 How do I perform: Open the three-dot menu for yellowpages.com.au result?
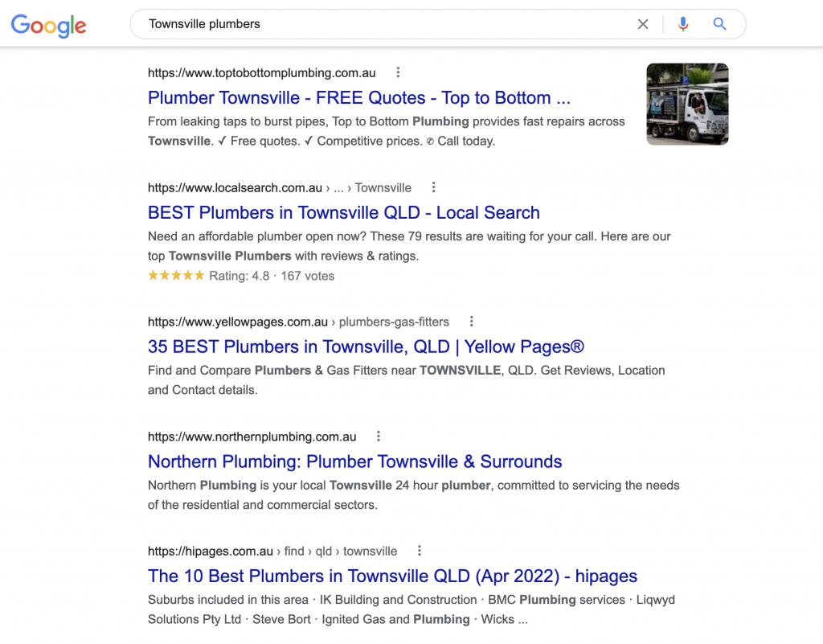pos(471,322)
